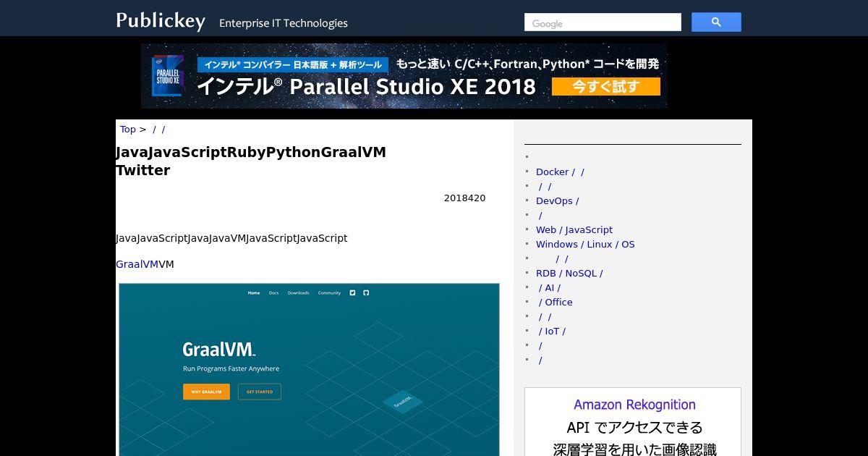The height and width of the screenshot is (456, 868).
Task: Open the DevOps category sidebar link
Action: (557, 200)
